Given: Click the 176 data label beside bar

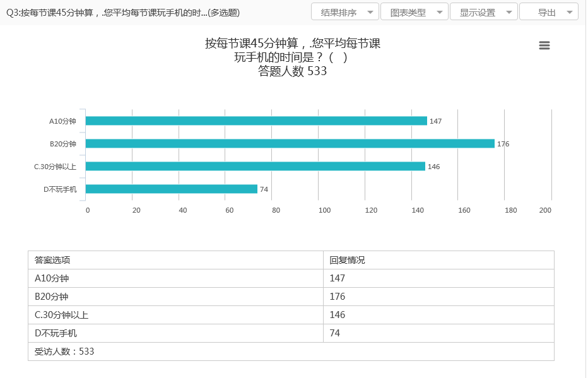Looking at the screenshot, I should [503, 144].
